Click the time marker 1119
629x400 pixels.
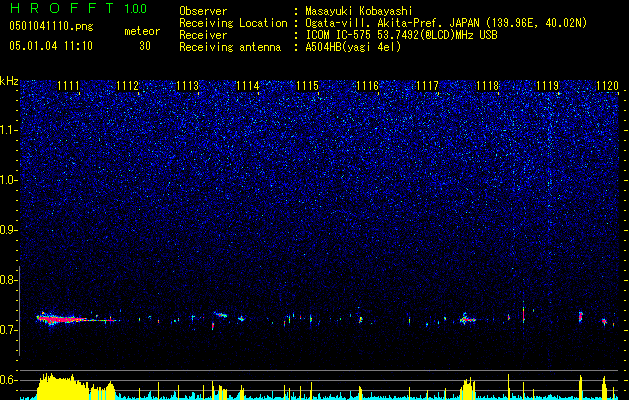tap(548, 85)
